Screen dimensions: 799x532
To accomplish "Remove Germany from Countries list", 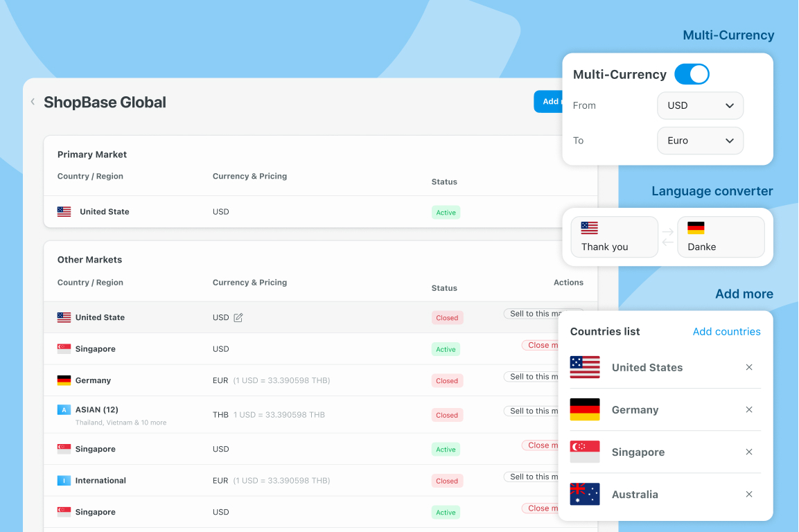I will tap(748, 409).
